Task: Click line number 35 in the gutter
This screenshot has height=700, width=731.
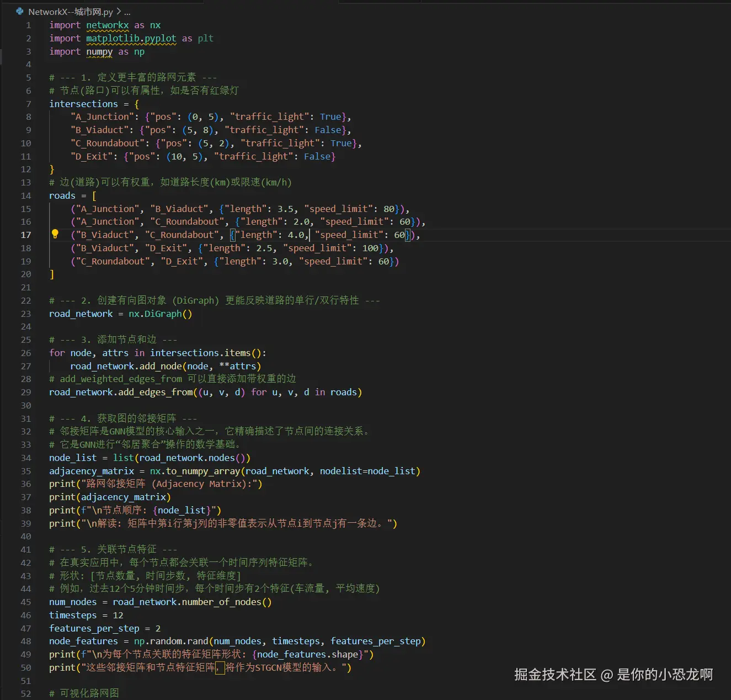Action: tap(26, 471)
